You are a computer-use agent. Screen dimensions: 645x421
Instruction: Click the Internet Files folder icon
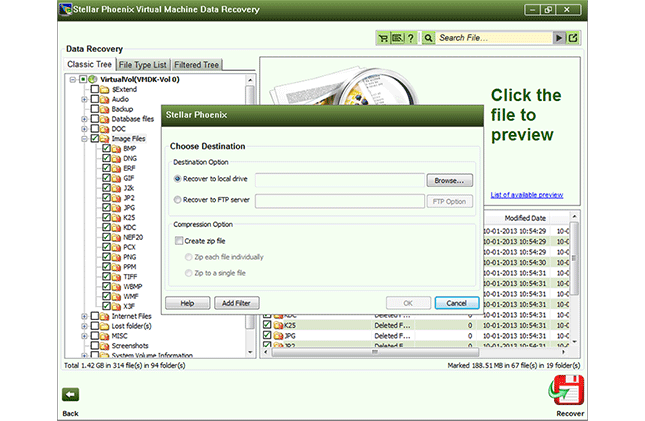tap(105, 316)
